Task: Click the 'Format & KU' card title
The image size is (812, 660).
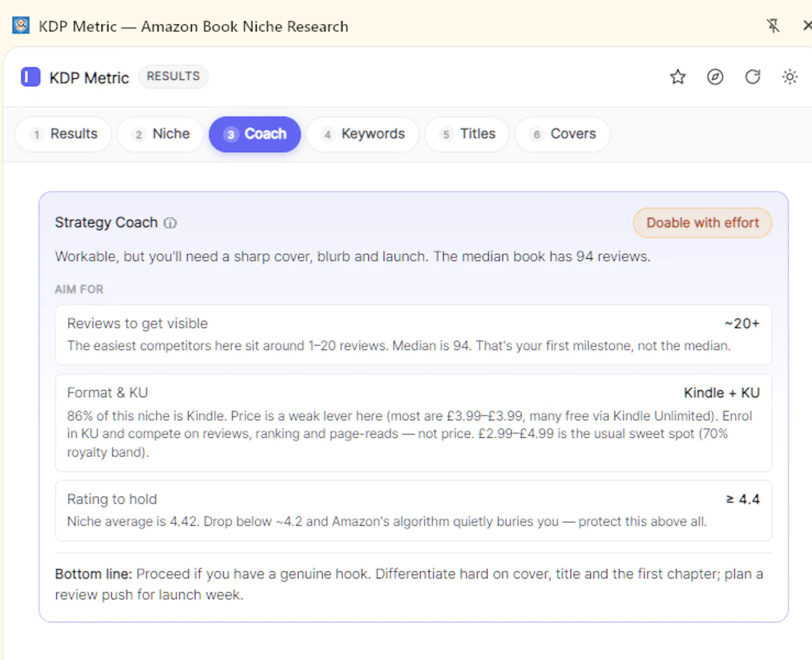Action: point(107,393)
